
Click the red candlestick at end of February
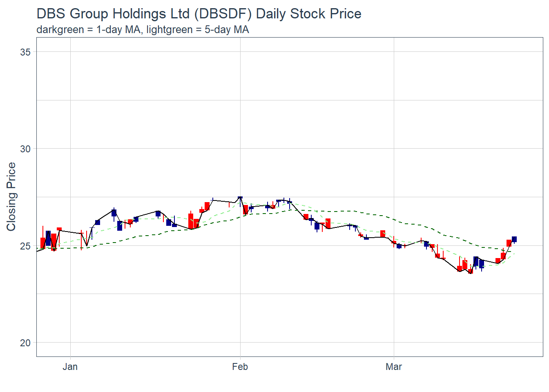point(383,234)
